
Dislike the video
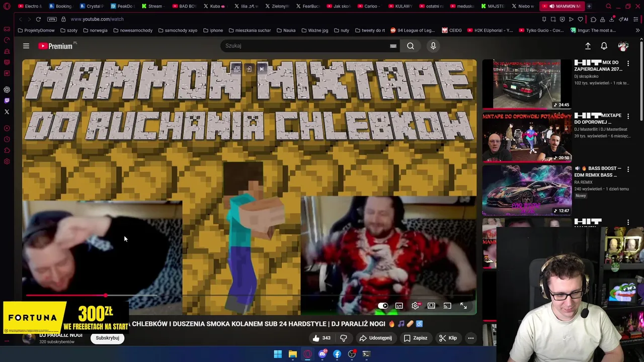(x=344, y=338)
